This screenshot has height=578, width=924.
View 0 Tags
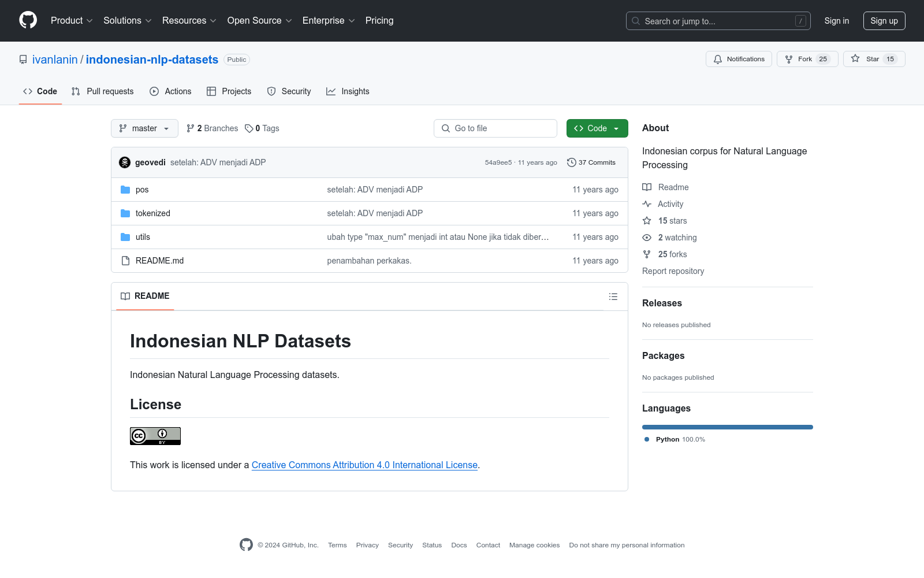(262, 128)
